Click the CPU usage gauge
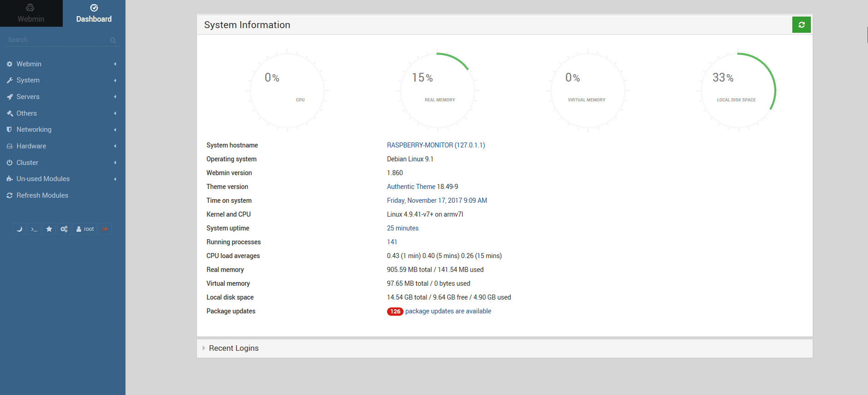Screen dimensions: 868x395 (x=287, y=90)
